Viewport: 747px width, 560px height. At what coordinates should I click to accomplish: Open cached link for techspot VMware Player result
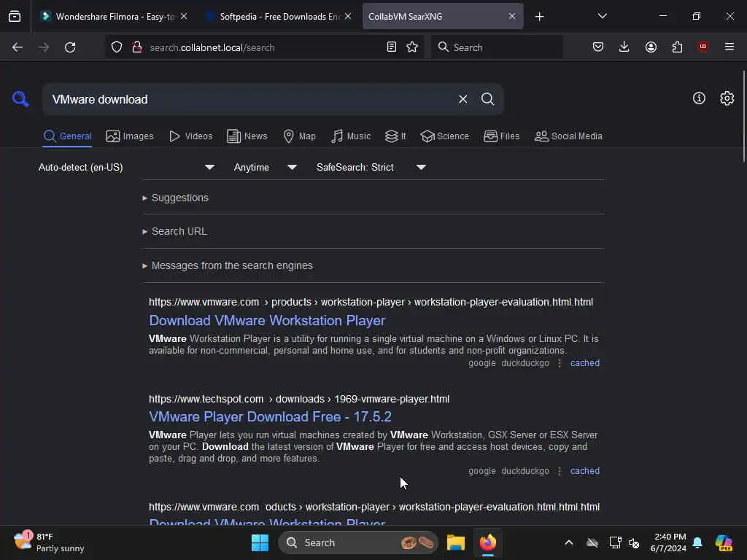[584, 471]
